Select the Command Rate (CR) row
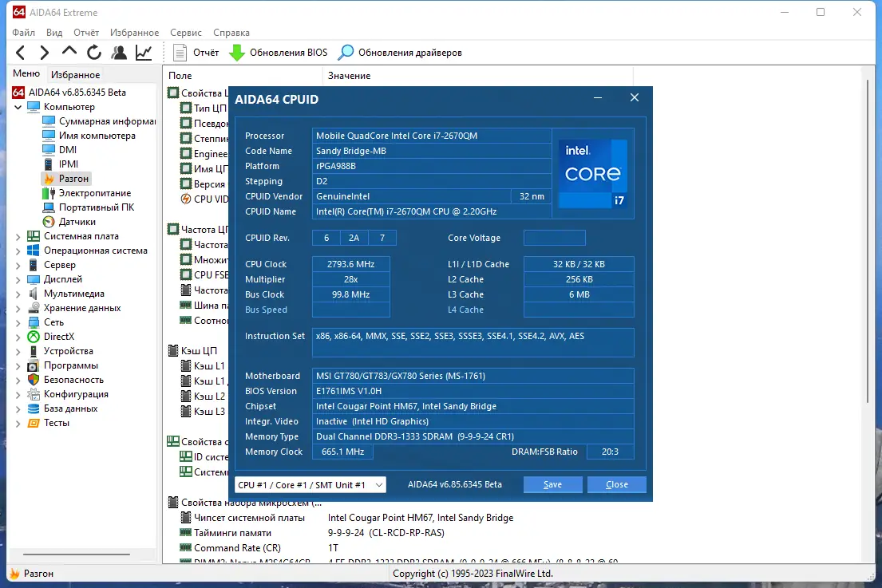 259,548
